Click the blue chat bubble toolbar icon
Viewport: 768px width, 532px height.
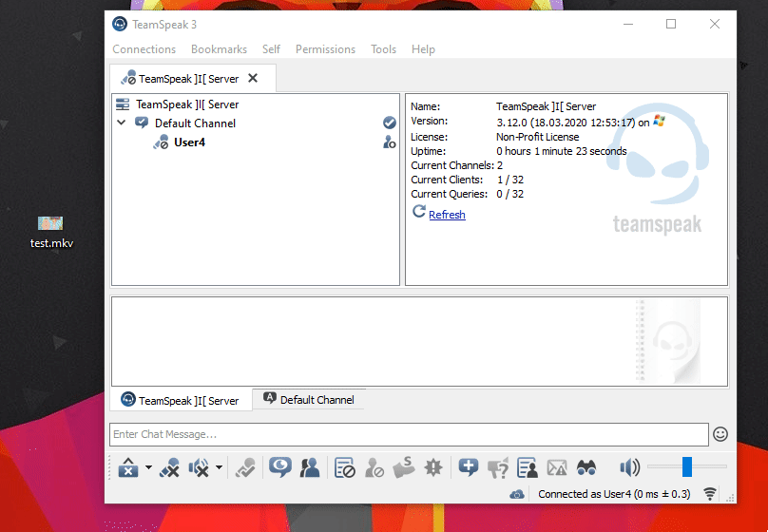[280, 468]
